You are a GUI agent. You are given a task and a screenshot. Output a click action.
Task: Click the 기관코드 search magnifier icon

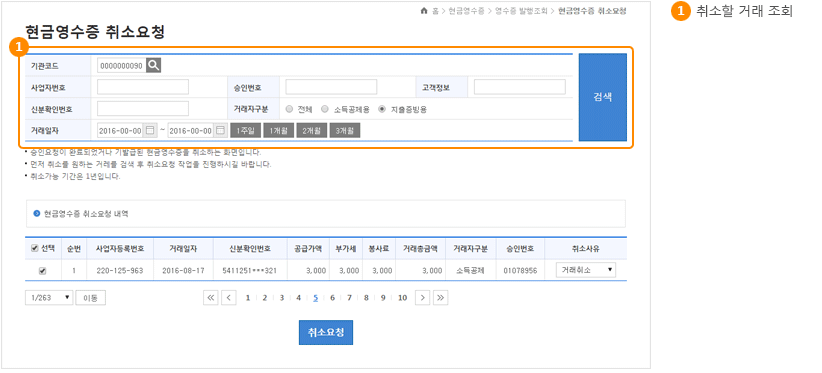click(x=154, y=65)
